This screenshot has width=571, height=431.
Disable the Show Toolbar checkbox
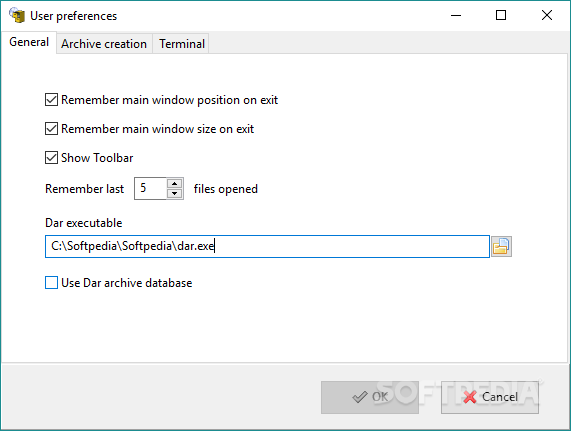click(51, 158)
